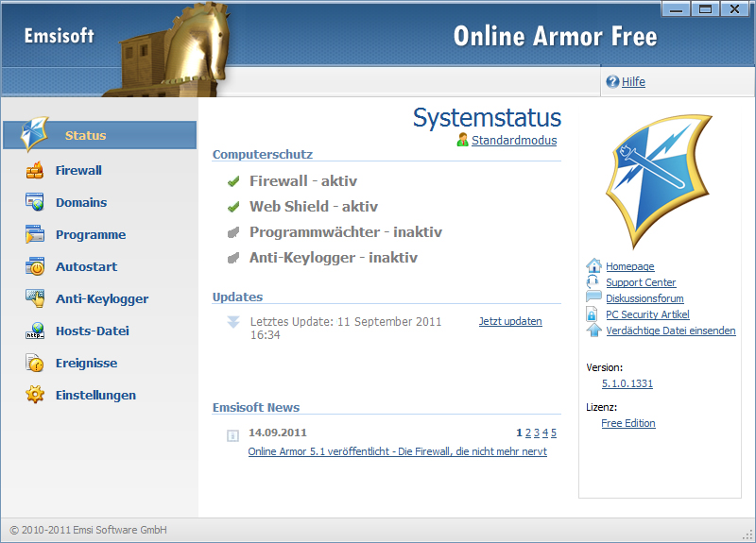The width and height of the screenshot is (756, 543).
Task: Click the update download arrow icon
Action: [x=233, y=322]
